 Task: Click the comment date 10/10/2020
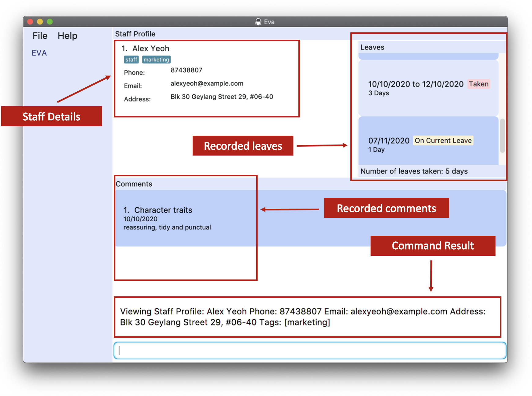[140, 219]
